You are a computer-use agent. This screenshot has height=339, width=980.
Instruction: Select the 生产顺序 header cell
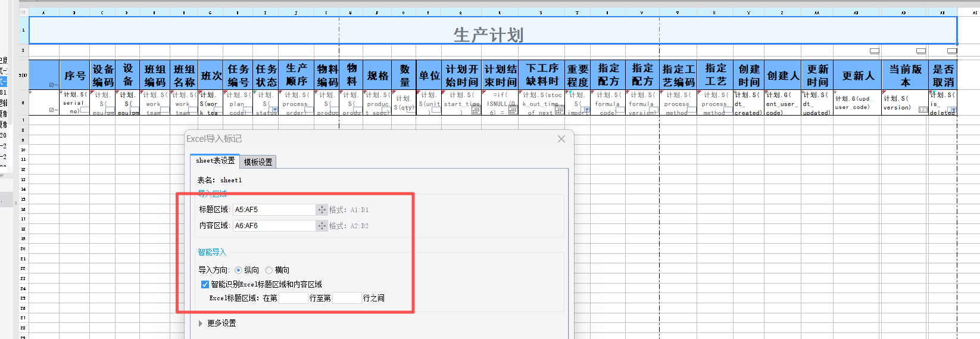tap(297, 75)
